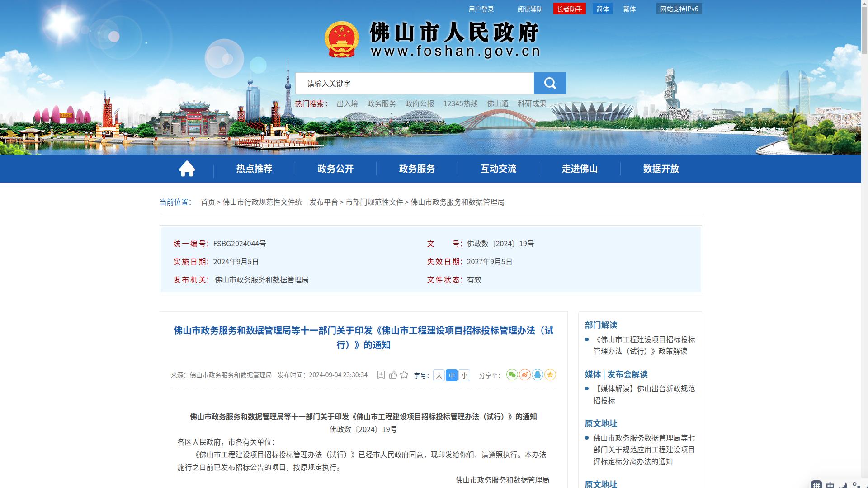Open 市部门规范性文件 breadcrumb link
The width and height of the screenshot is (868, 488).
point(374,202)
